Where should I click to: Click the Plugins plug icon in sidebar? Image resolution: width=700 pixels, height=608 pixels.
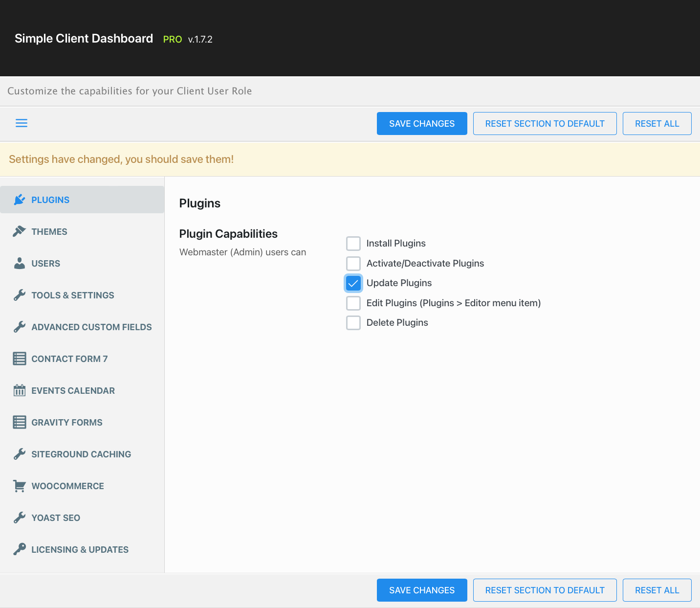point(20,199)
